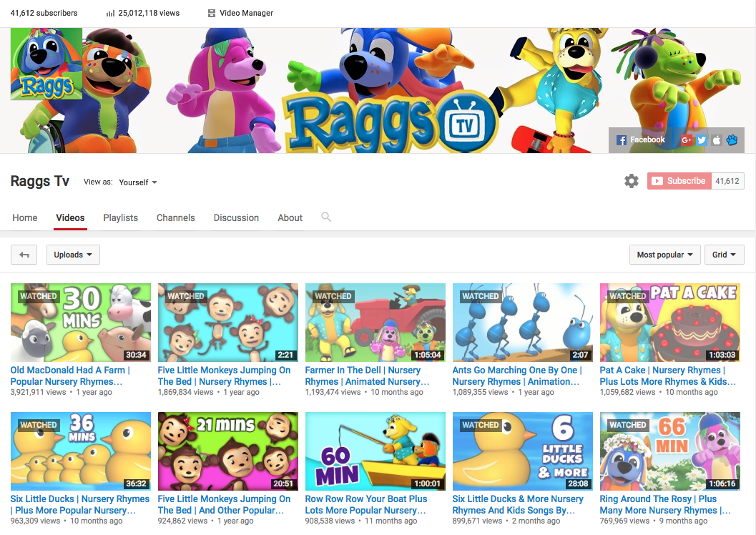Click the blue paw print icon
Image resolution: width=756 pixels, height=535 pixels.
point(732,140)
